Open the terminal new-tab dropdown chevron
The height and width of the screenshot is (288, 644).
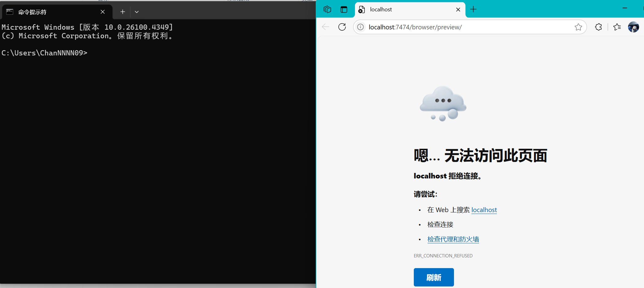pyautogui.click(x=137, y=12)
